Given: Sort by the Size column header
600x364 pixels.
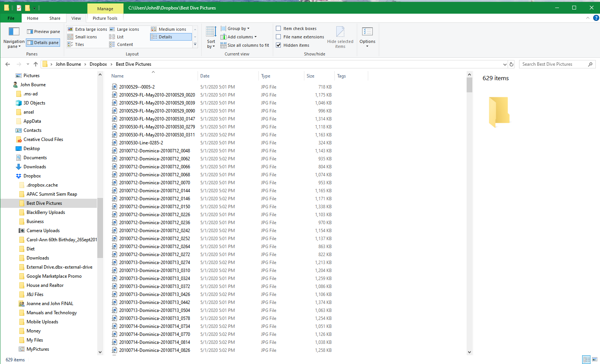Looking at the screenshot, I should pyautogui.click(x=319, y=76).
